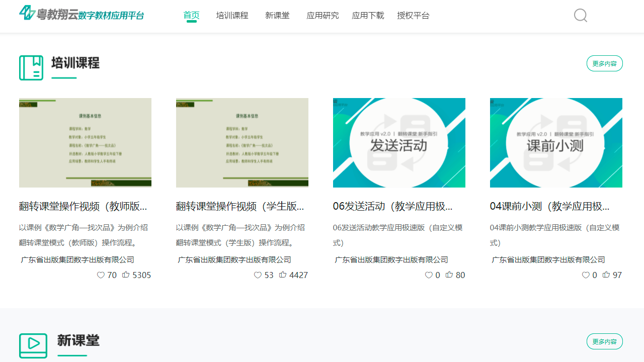Image resolution: width=644 pixels, height=362 pixels.
Task: Toggle the like heart on 翻转课堂学生版 course
Action: [258, 275]
